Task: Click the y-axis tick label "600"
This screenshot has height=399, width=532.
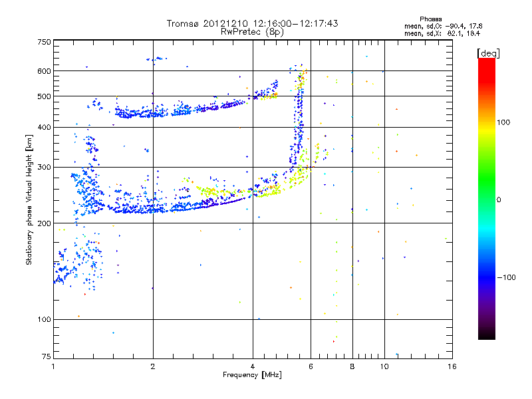Action: point(44,71)
